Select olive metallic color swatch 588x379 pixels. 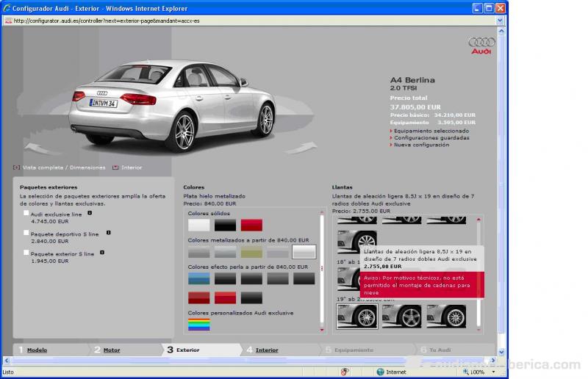pyautogui.click(x=251, y=252)
